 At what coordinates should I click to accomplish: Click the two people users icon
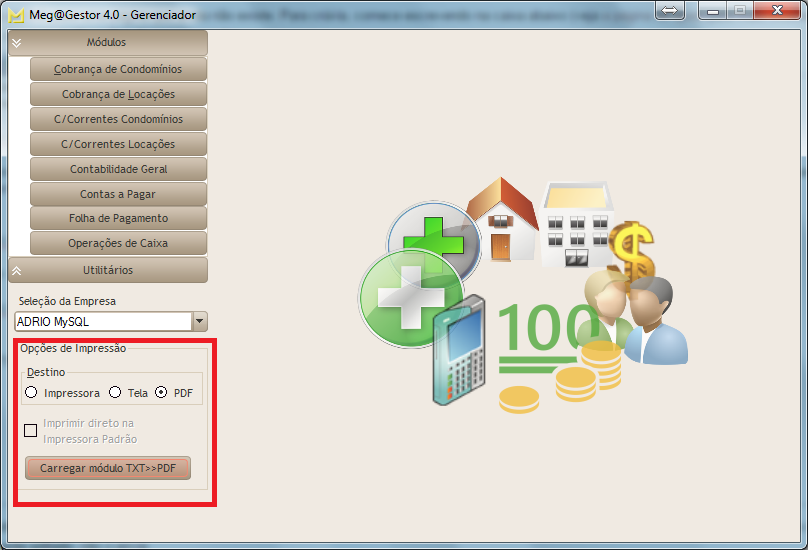(x=640, y=318)
